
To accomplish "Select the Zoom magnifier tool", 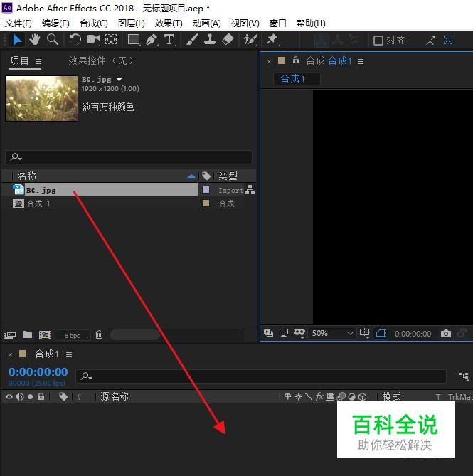I will [53, 39].
